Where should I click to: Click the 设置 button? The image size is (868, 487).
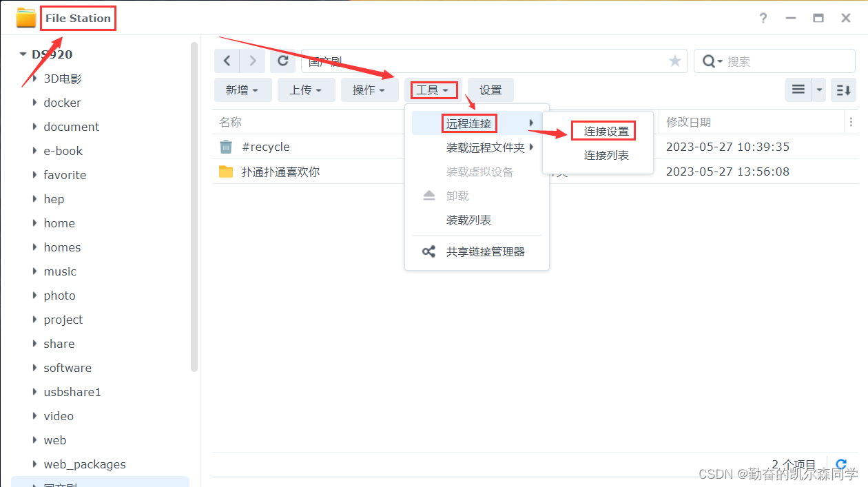(x=490, y=90)
